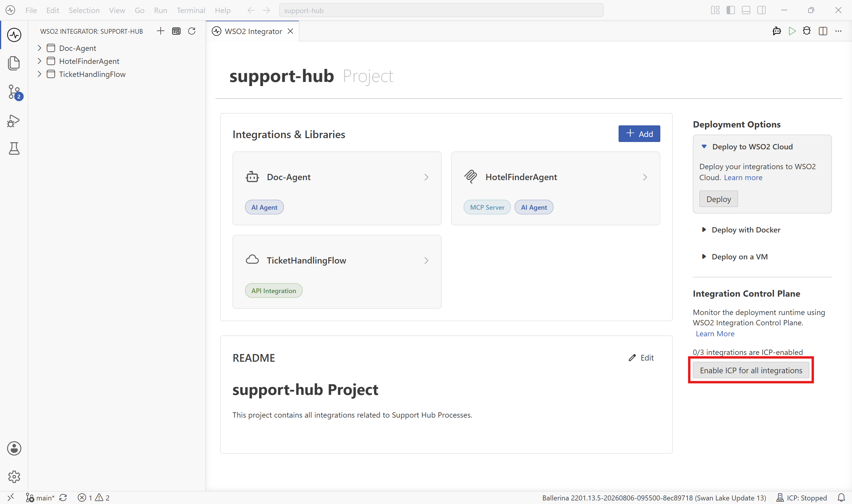Screen dimensions: 852x504
Task: Expand the HotelFinderAgent tree node
Action: [39, 61]
